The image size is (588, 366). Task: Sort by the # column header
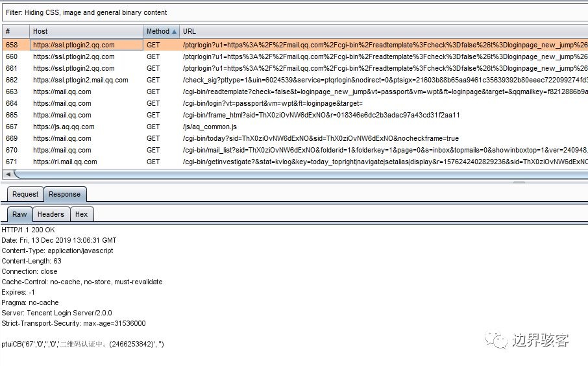[x=16, y=32]
